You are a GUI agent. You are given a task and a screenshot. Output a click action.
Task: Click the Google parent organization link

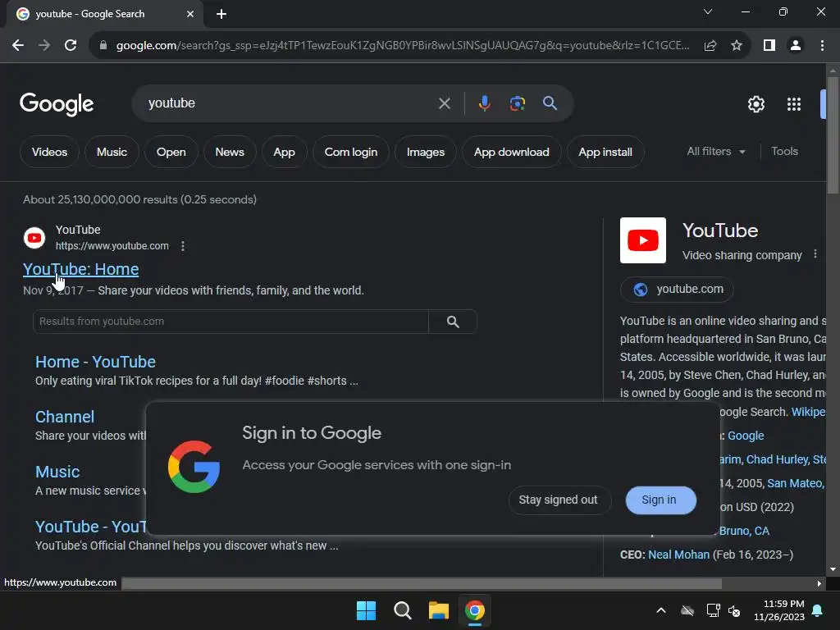click(x=746, y=436)
